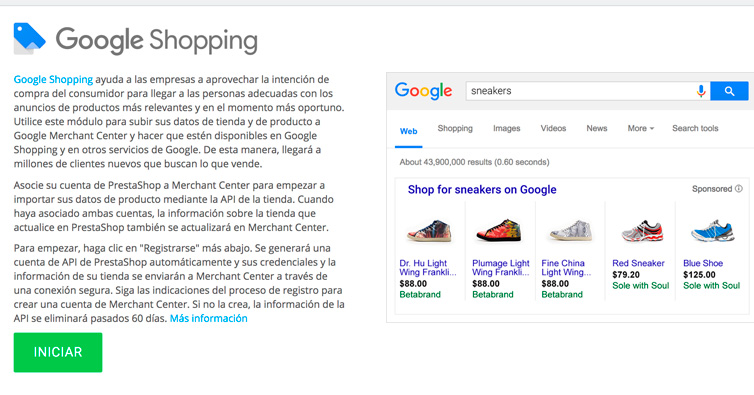Click Search tools option
The width and height of the screenshot is (754, 395).
pyautogui.click(x=695, y=128)
